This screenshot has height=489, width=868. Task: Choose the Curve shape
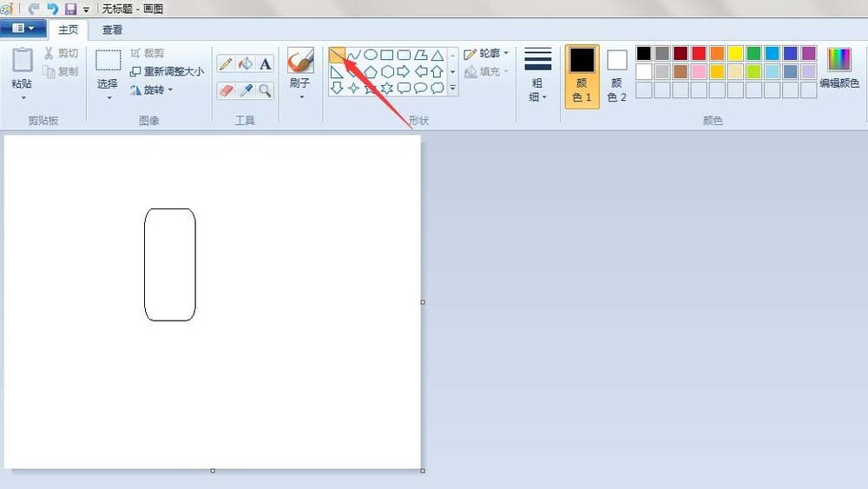pyautogui.click(x=354, y=55)
